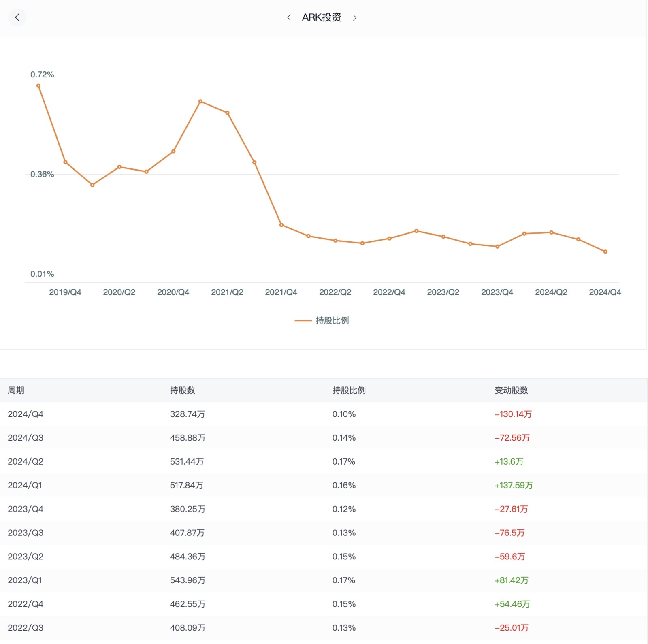The image size is (648, 644).
Task: Click the 0.16% ratio in 2024/Q1 row
Action: (344, 485)
